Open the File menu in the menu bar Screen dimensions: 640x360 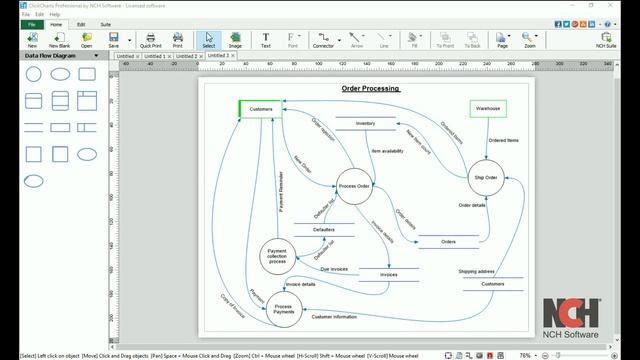[x=26, y=14]
